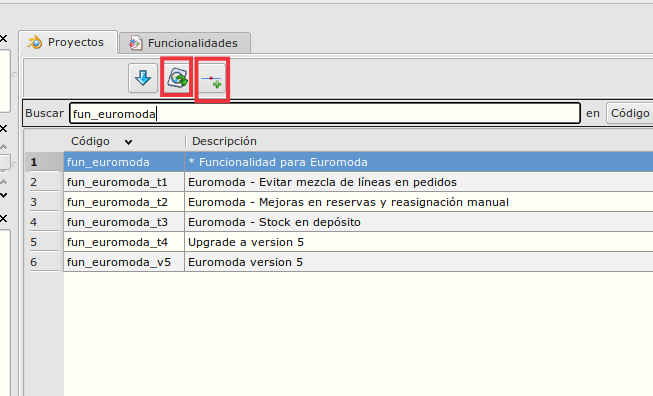Click into the Buscar search field
653x396 pixels.
point(324,113)
